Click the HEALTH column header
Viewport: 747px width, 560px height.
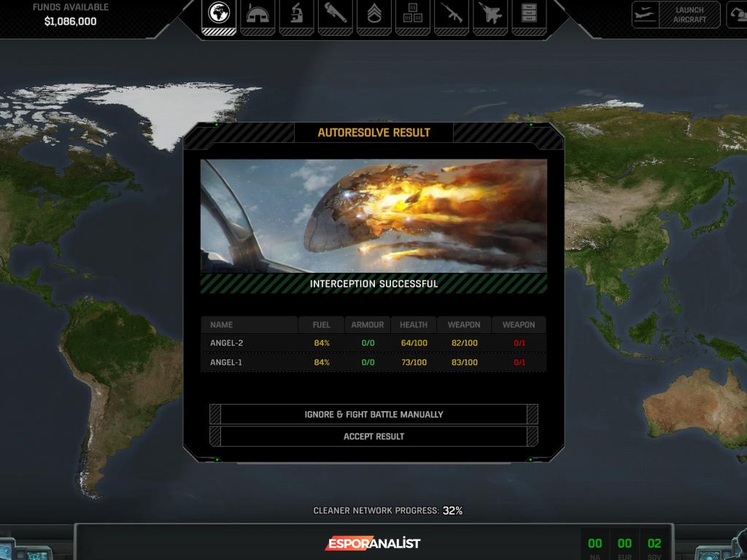pos(414,324)
